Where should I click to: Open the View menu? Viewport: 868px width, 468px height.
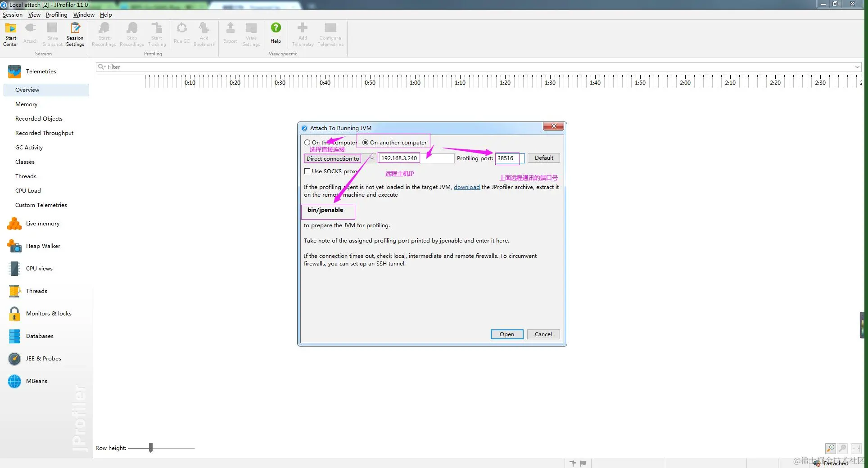(34, 15)
